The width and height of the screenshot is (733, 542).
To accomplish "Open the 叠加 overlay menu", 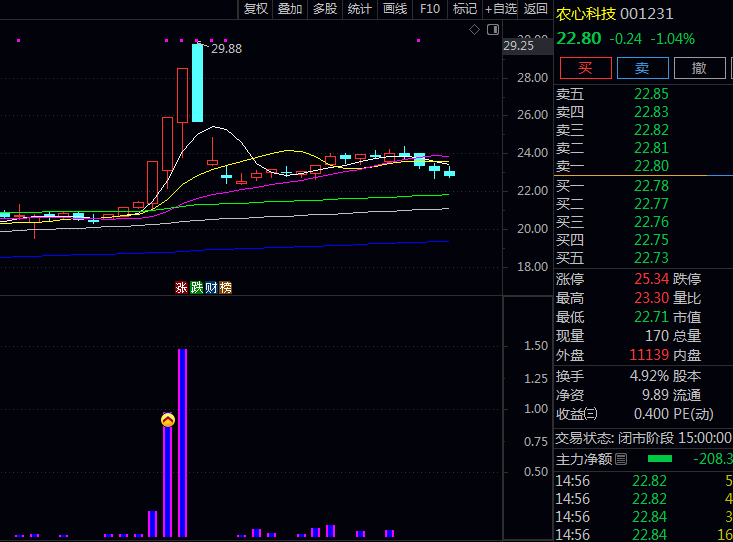I will [290, 9].
